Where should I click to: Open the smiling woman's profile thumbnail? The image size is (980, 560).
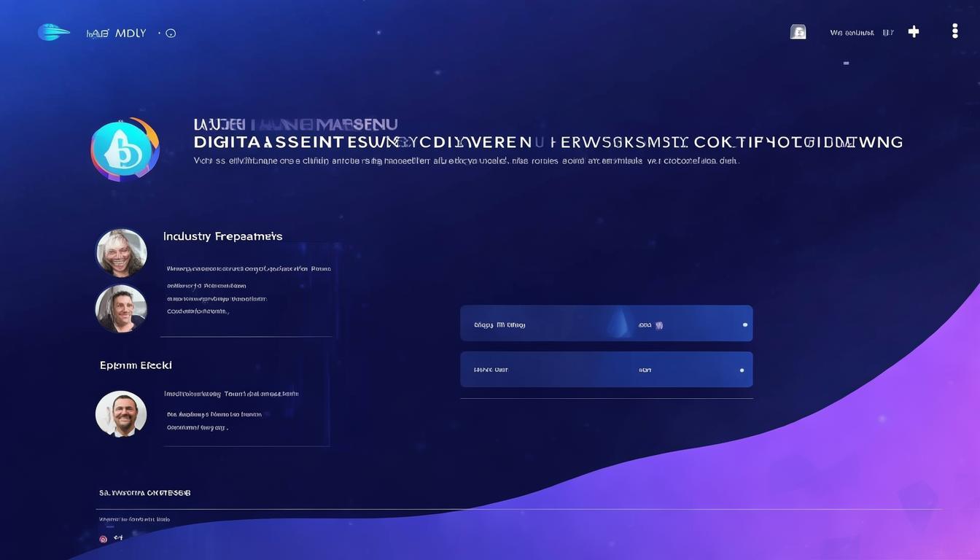(121, 252)
